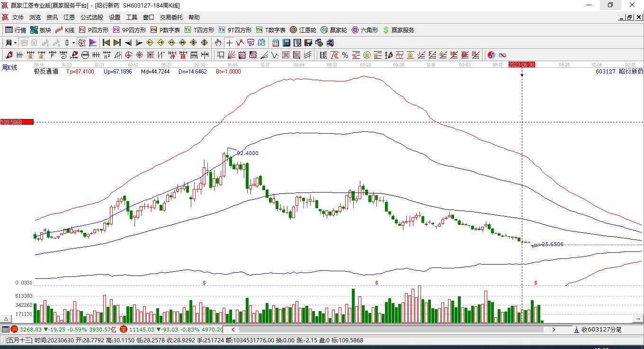Open the T数字表 tool

[x=271, y=30]
